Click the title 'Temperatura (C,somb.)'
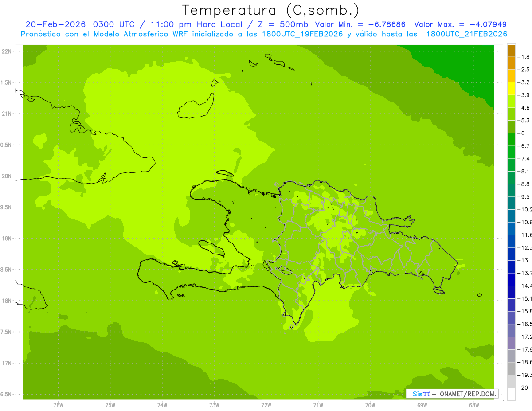This screenshot has height=411, width=532. point(270,10)
